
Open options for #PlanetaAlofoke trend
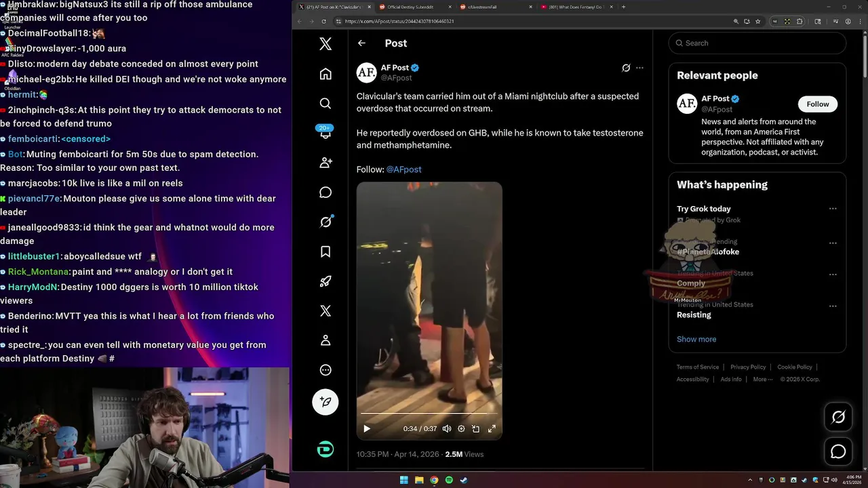click(833, 243)
